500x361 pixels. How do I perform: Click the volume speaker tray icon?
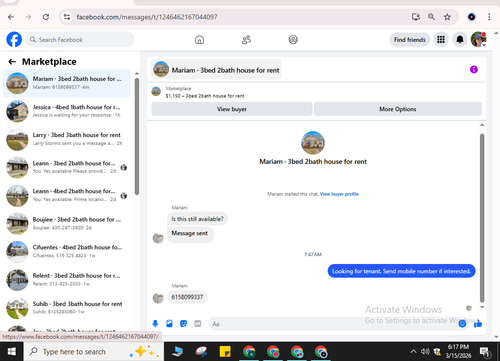point(425,351)
